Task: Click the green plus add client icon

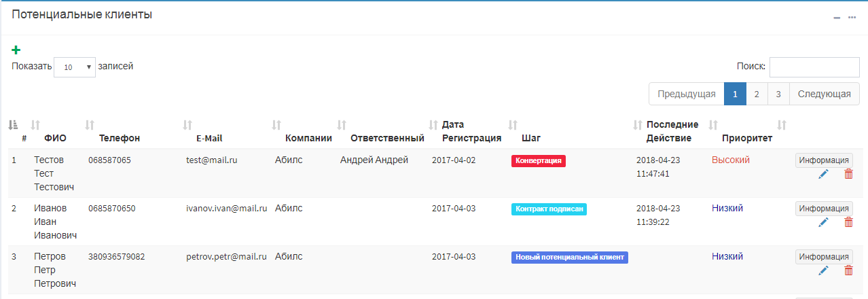Action: [x=16, y=50]
